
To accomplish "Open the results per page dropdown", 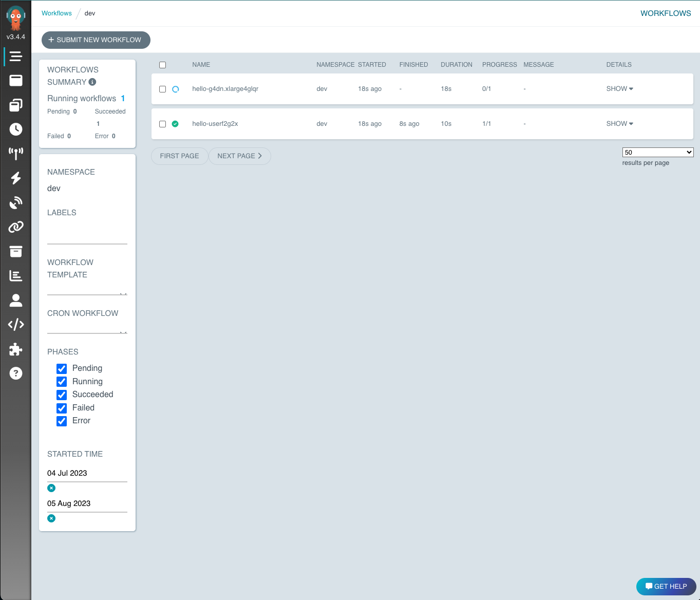I will [657, 152].
